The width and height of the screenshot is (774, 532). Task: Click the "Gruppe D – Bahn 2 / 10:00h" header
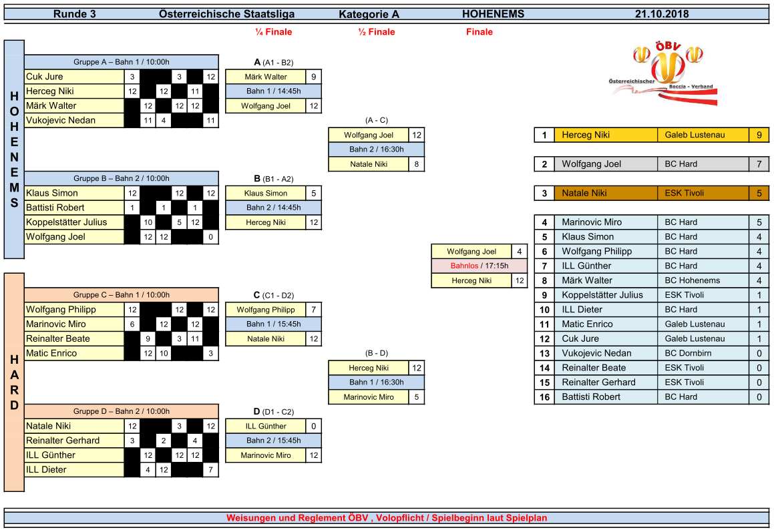point(122,411)
